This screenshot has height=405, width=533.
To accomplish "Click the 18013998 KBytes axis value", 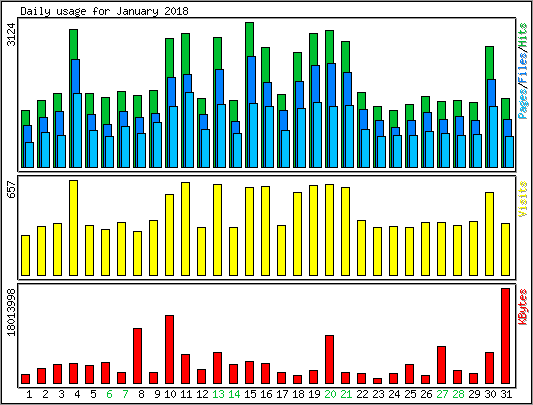I will [12, 312].
